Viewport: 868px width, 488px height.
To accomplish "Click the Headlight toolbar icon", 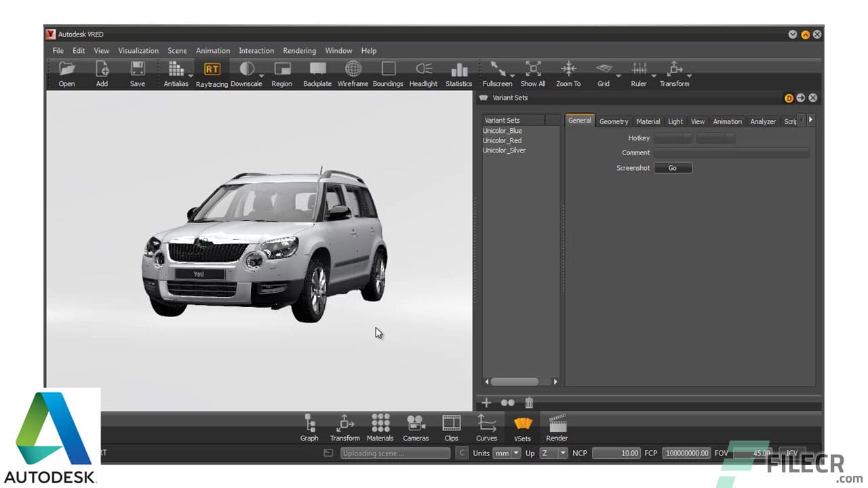I will [423, 68].
